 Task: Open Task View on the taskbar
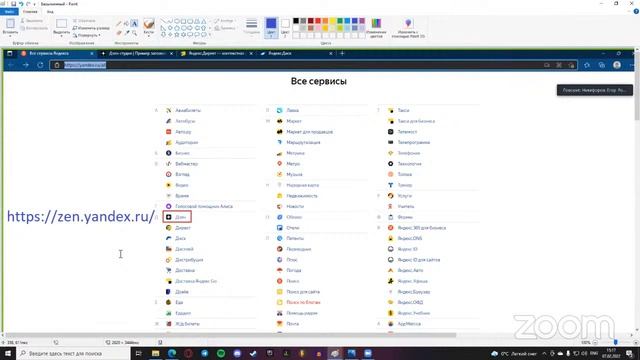[138, 353]
